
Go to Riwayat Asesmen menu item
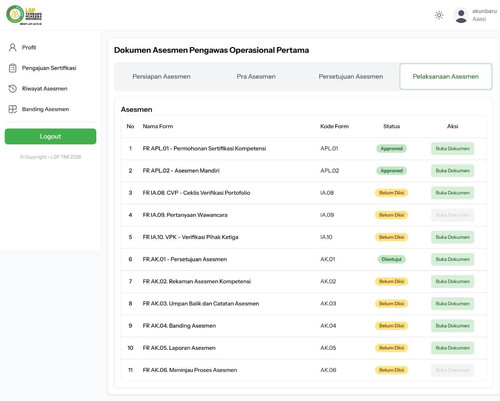point(44,89)
